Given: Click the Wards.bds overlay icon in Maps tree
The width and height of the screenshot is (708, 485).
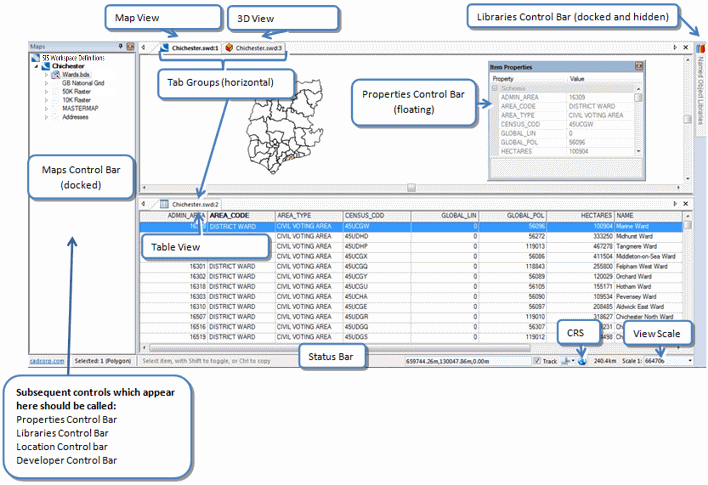Looking at the screenshot, I should 56,75.
